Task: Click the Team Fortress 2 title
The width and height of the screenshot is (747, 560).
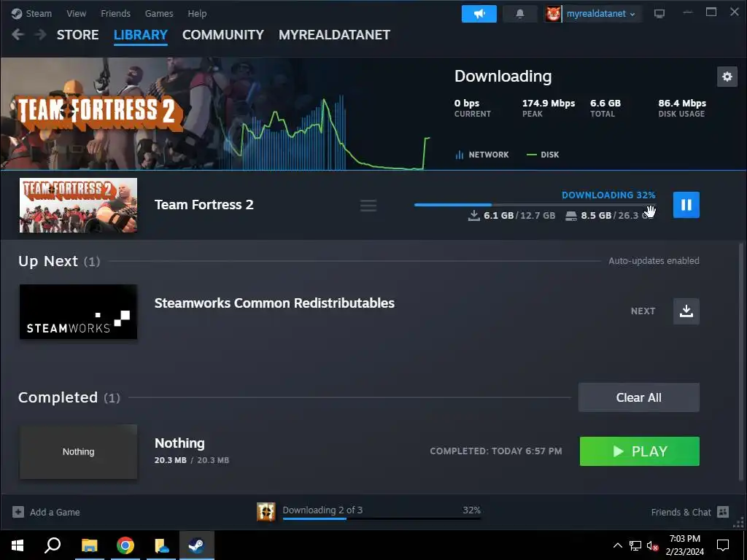Action: tap(204, 205)
